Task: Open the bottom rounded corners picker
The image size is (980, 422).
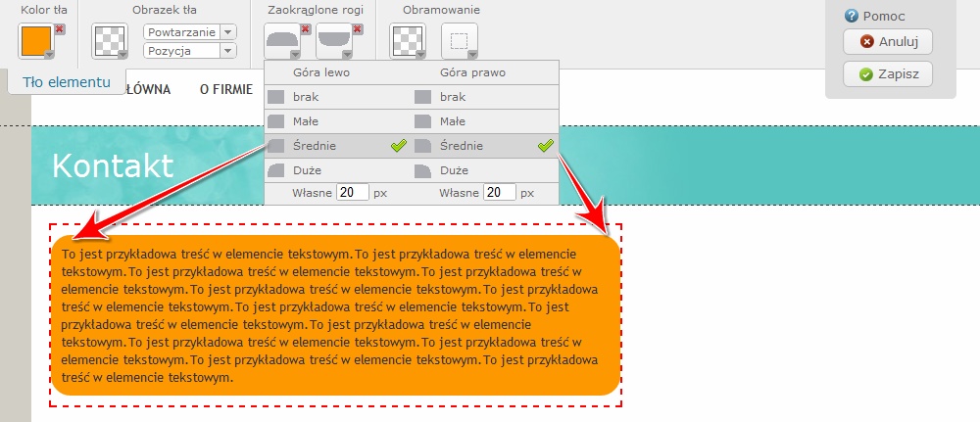Action: (x=334, y=41)
